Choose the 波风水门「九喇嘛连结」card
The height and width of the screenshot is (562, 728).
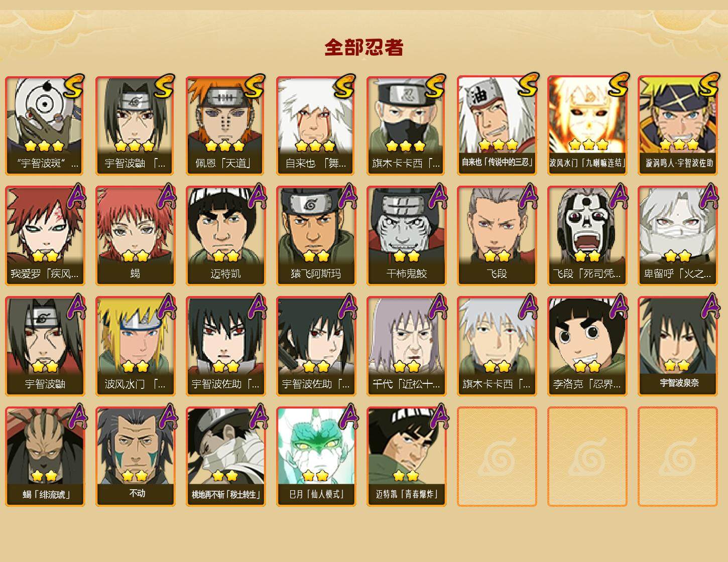pos(587,125)
